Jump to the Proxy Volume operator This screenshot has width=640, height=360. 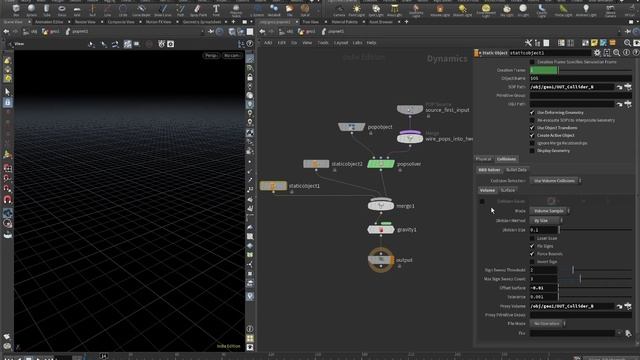(x=620, y=306)
